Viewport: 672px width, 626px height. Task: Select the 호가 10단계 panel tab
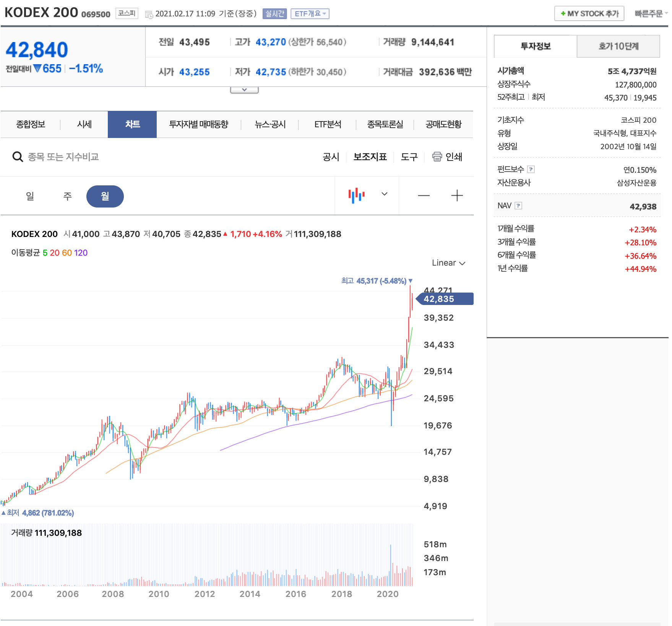618,46
